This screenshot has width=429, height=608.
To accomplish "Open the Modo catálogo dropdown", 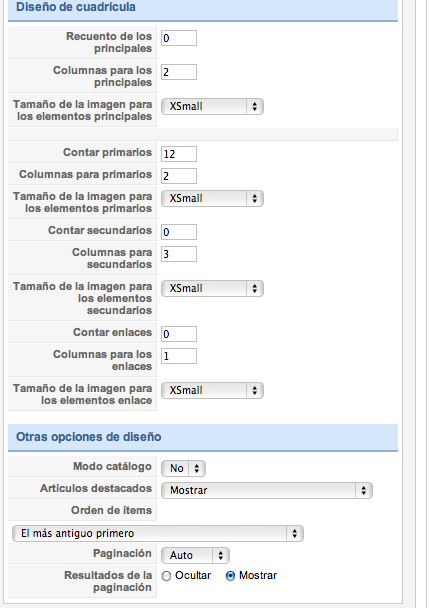I will [x=183, y=468].
